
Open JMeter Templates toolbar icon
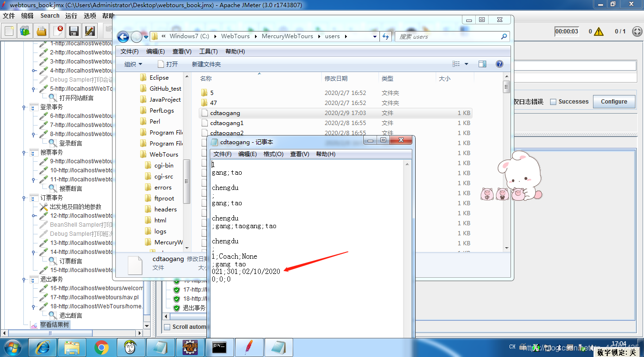pyautogui.click(x=25, y=31)
